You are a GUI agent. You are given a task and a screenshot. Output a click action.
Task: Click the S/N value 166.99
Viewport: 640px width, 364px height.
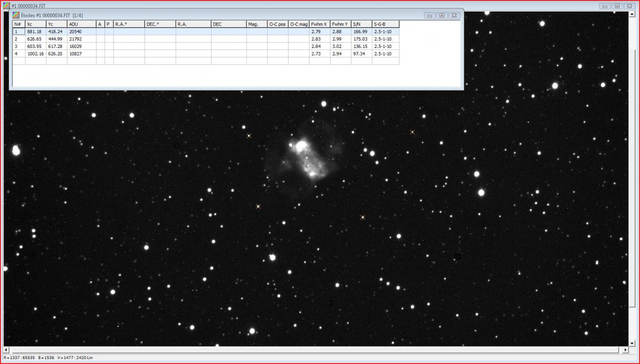(360, 31)
